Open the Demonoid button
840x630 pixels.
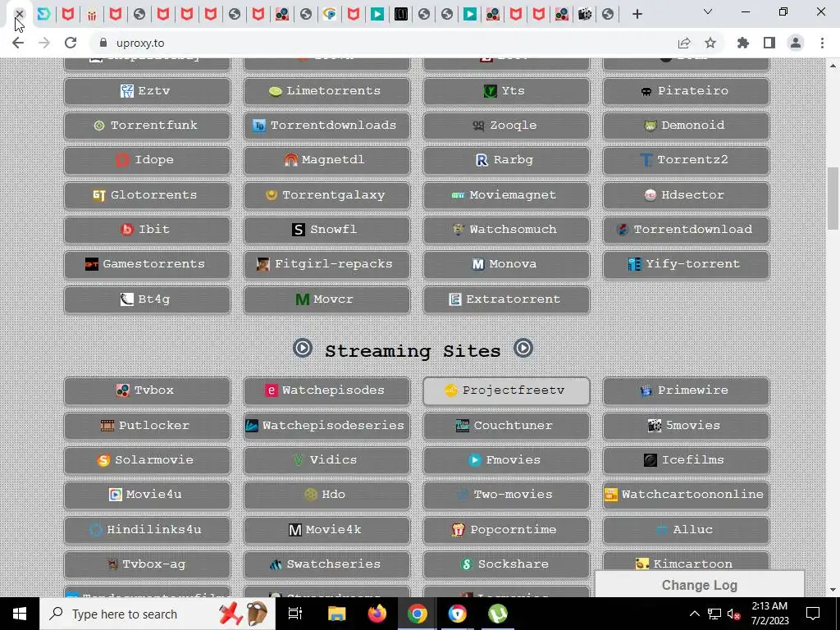click(686, 126)
